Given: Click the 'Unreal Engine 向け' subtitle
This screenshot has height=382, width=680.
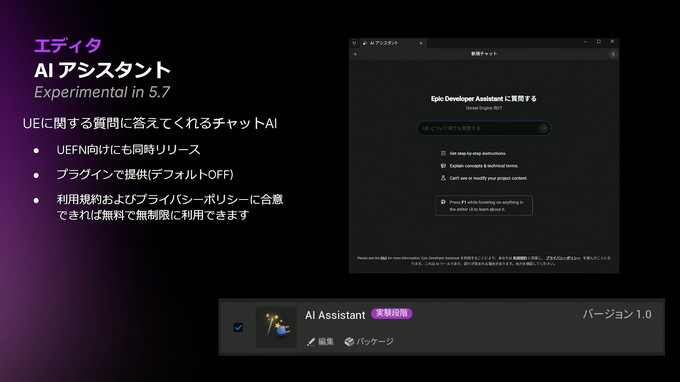Looking at the screenshot, I should 484,108.
